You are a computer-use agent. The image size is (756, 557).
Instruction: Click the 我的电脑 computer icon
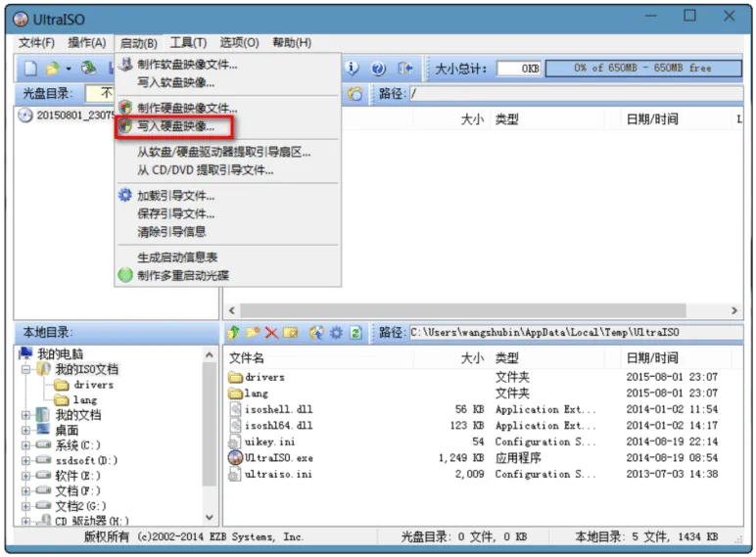(x=25, y=353)
